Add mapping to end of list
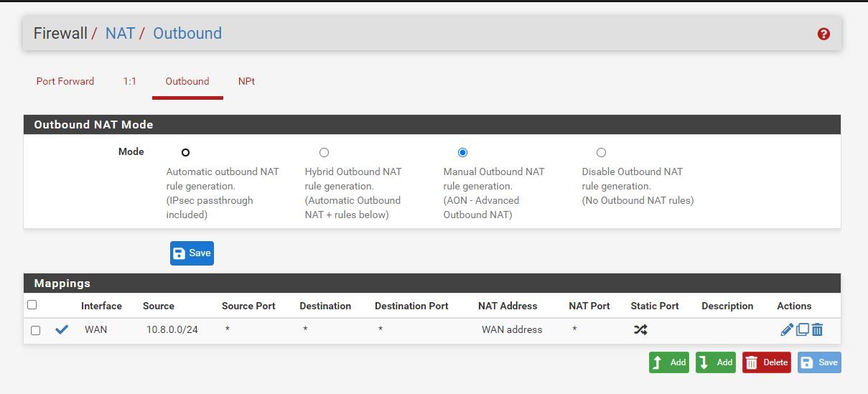 coord(715,362)
